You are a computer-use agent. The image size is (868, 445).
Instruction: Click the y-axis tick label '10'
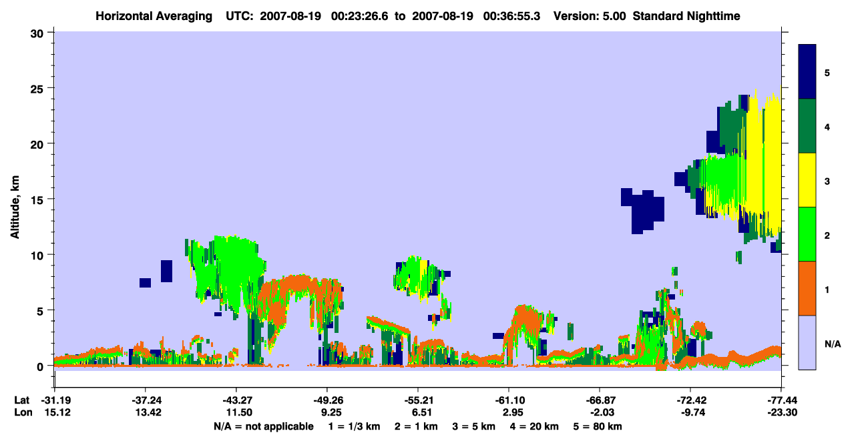click(39, 255)
